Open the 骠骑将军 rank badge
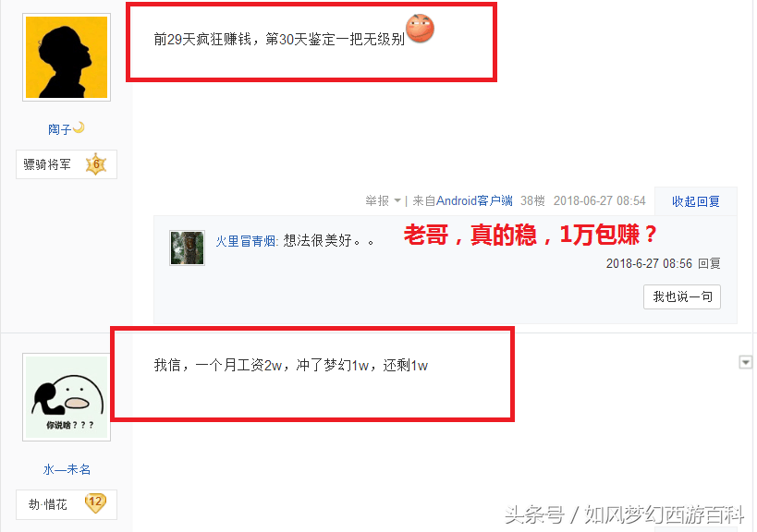 [67, 164]
